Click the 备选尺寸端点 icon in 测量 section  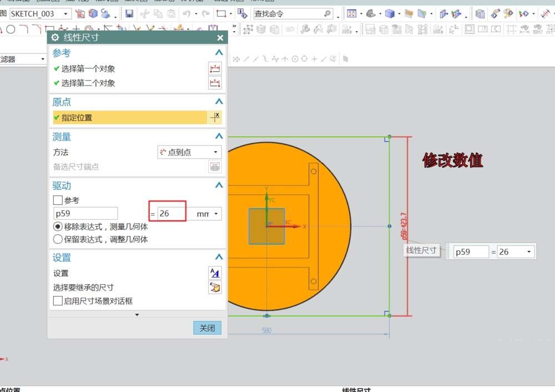point(214,166)
